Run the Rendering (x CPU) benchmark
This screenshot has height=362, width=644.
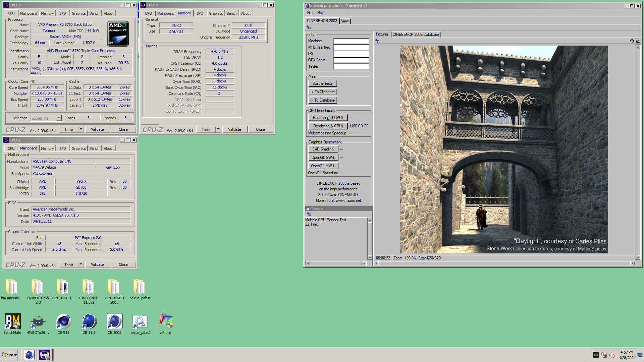[x=328, y=126]
